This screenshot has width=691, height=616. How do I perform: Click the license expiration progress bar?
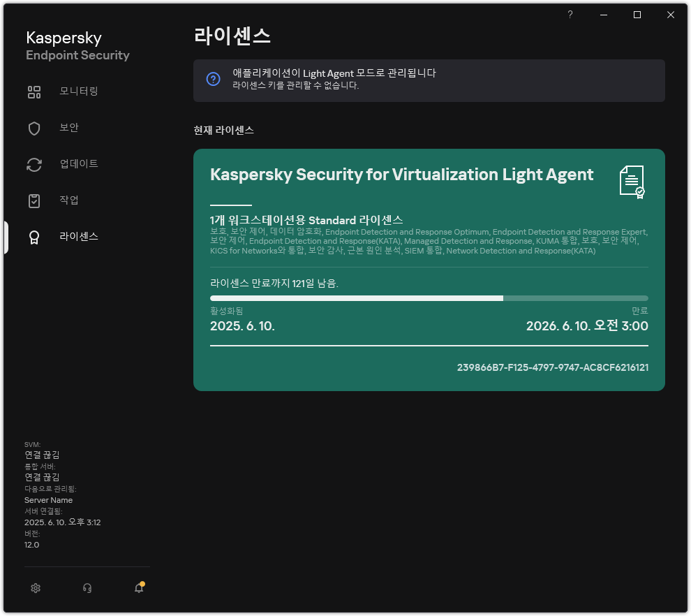429,298
